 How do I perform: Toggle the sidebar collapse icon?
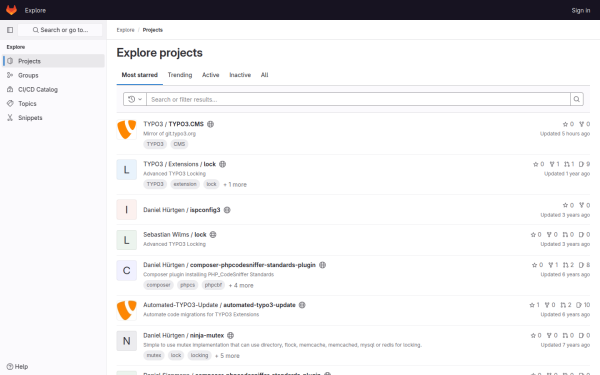[10, 30]
